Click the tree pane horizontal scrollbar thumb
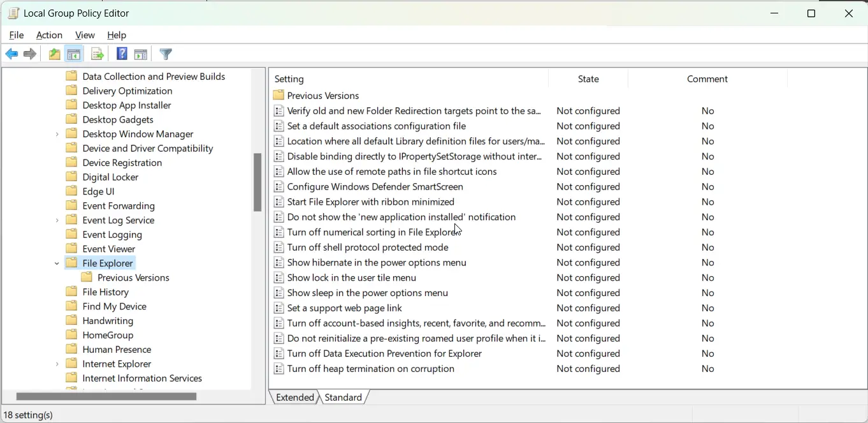 tap(106, 396)
